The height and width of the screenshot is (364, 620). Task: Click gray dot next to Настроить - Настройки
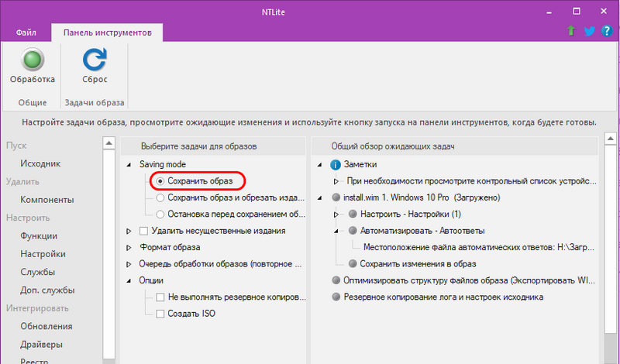pos(353,214)
